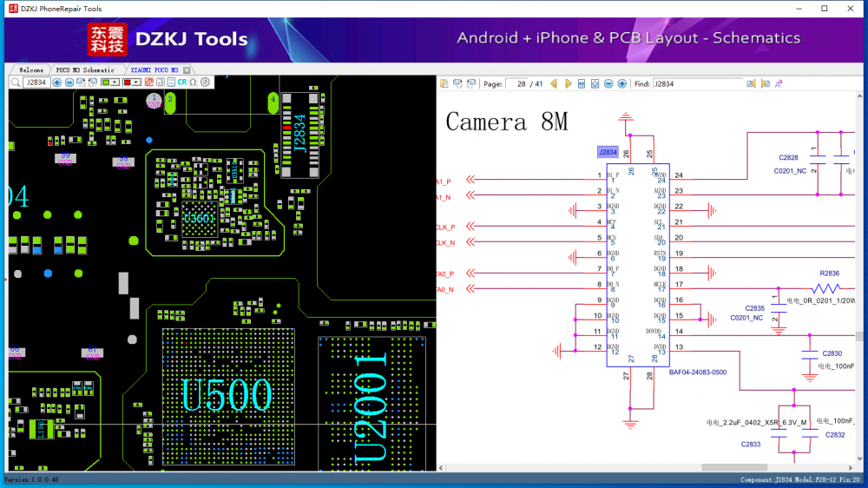Zoom in on the schematic PDF
The width and height of the screenshot is (868, 488).
click(x=621, y=83)
